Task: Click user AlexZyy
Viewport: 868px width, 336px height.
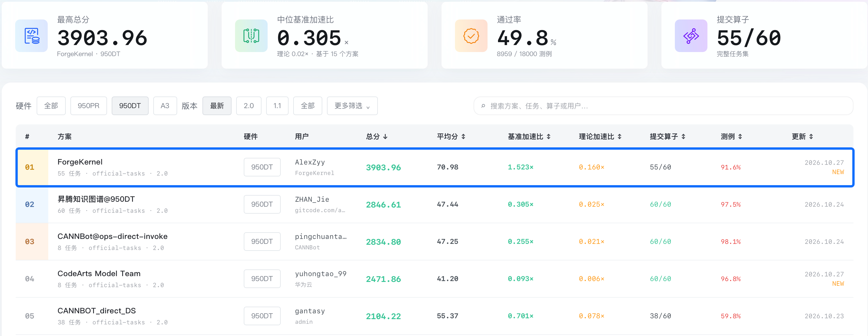Action: [x=310, y=162]
